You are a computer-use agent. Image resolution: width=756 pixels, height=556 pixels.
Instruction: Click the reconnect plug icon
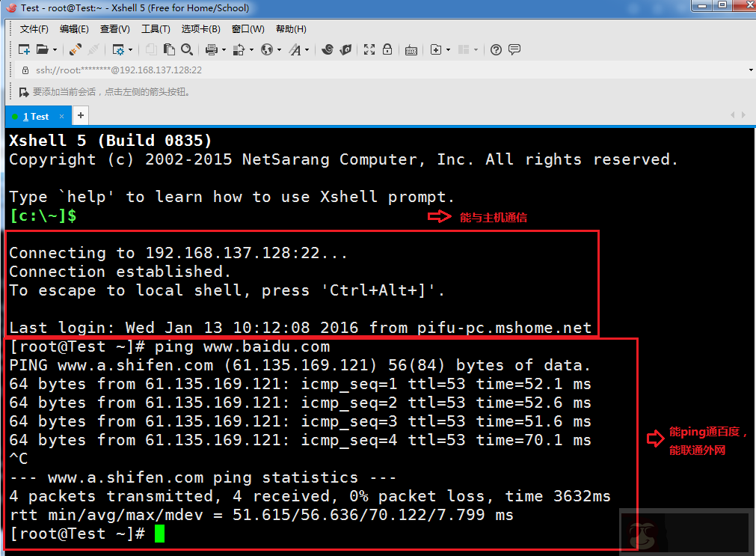pos(75,50)
